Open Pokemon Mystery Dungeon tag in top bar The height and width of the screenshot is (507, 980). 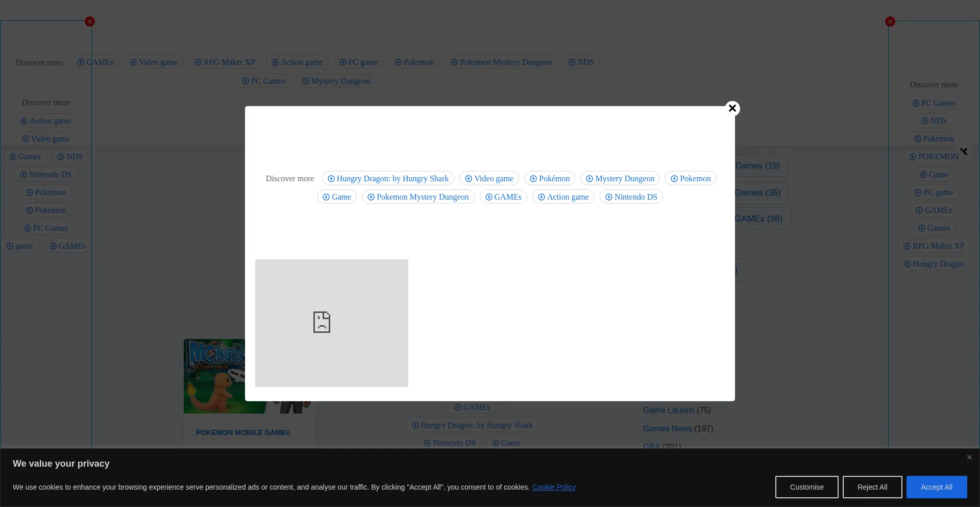tap(501, 62)
